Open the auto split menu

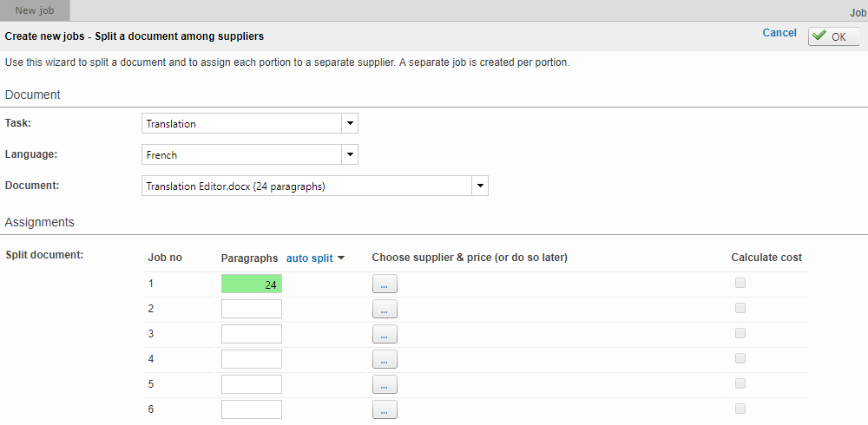coord(315,258)
